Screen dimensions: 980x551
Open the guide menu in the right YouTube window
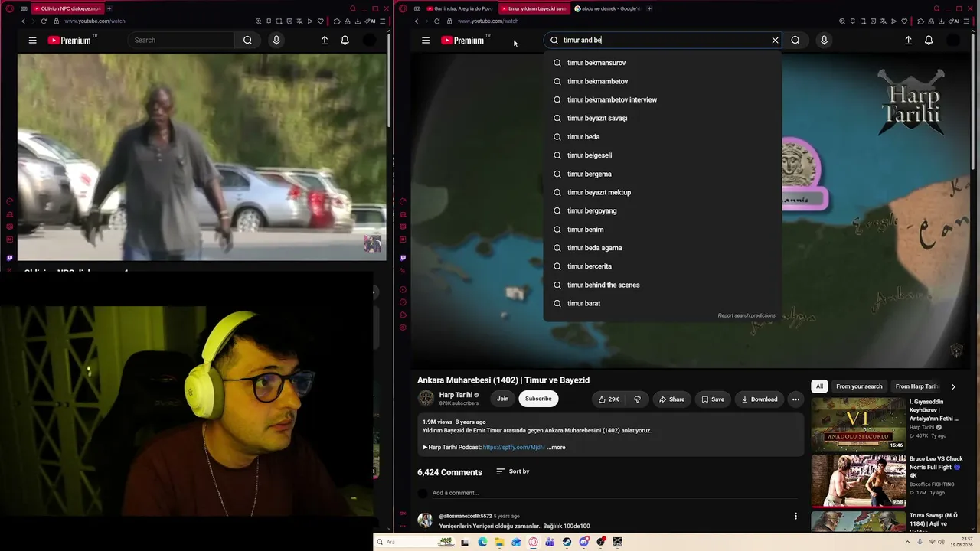[426, 41]
